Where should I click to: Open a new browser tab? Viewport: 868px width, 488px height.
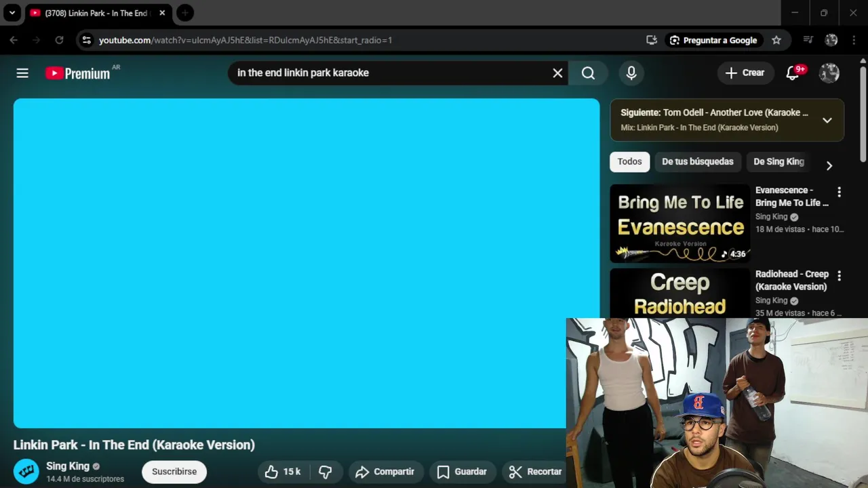click(x=184, y=13)
